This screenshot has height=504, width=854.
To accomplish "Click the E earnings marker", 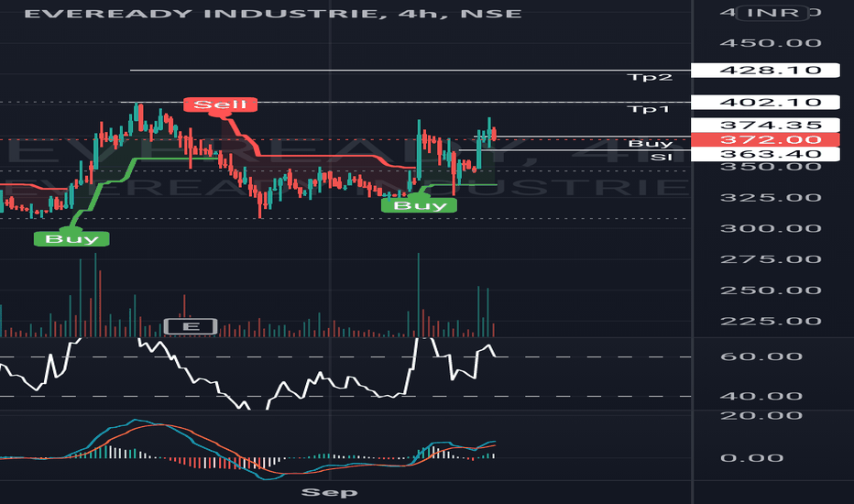I will pos(191,326).
